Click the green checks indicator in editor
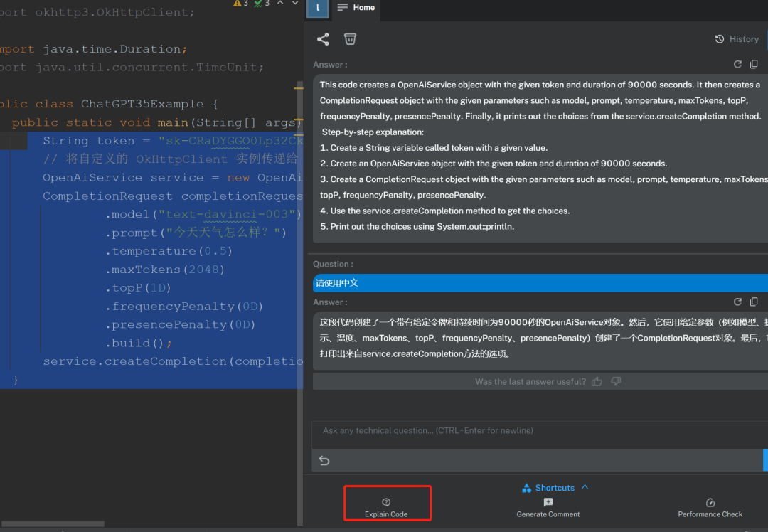This screenshot has height=532, width=768. pyautogui.click(x=262, y=4)
